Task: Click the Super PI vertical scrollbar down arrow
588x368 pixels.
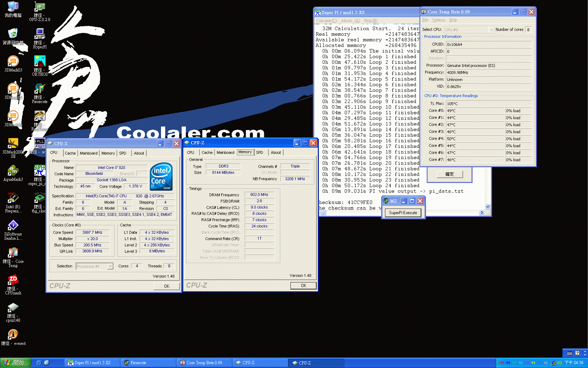Action: 488,207
